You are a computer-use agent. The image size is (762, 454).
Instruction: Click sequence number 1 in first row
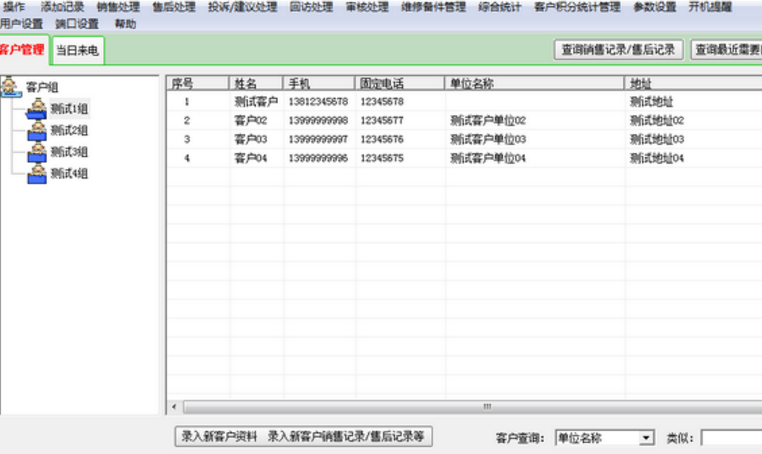(187, 102)
